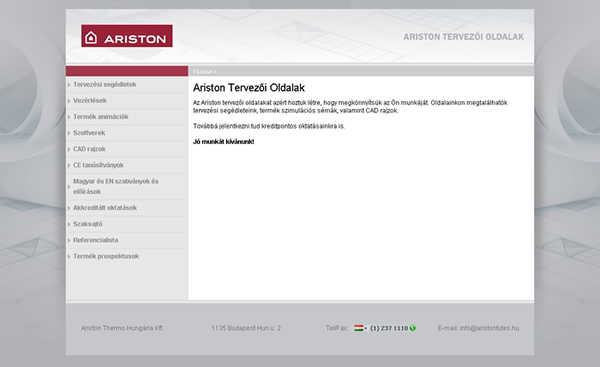
Task: Click the Ariston Thermo Hungária Kft. footer text
Action: tap(122, 328)
